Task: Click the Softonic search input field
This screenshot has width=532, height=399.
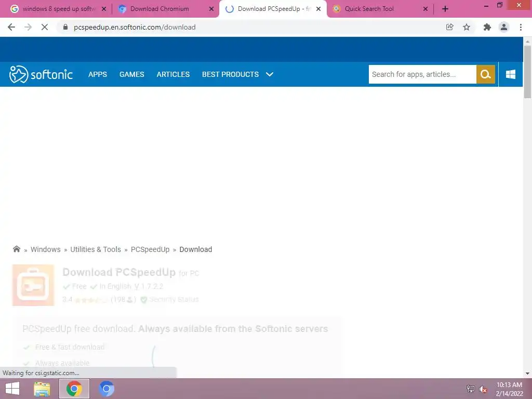Action: click(x=422, y=74)
